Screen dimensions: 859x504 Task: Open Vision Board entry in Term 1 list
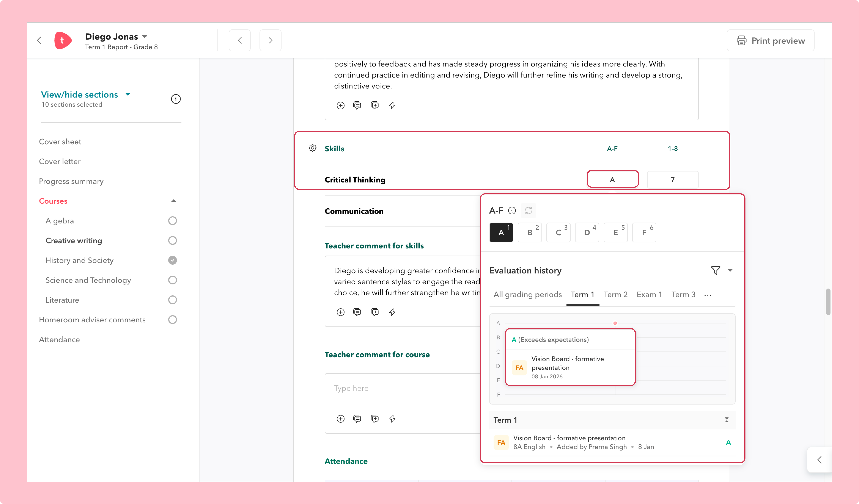[612, 442]
